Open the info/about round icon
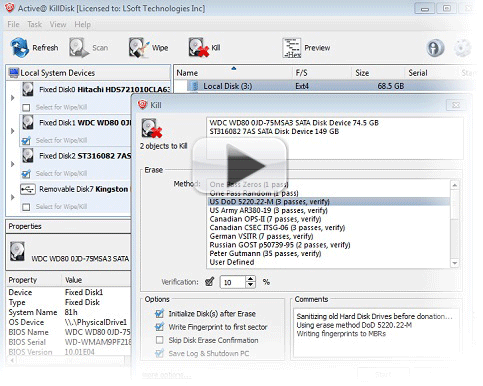483x386 pixels. 435,48
